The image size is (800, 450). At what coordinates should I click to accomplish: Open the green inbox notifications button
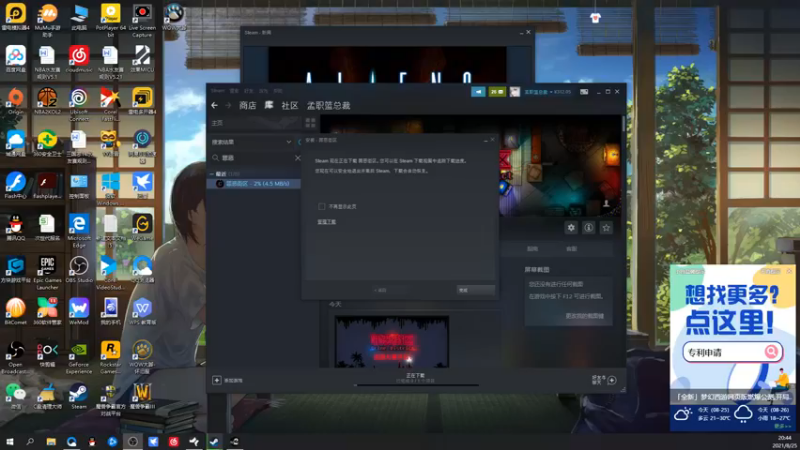496,92
